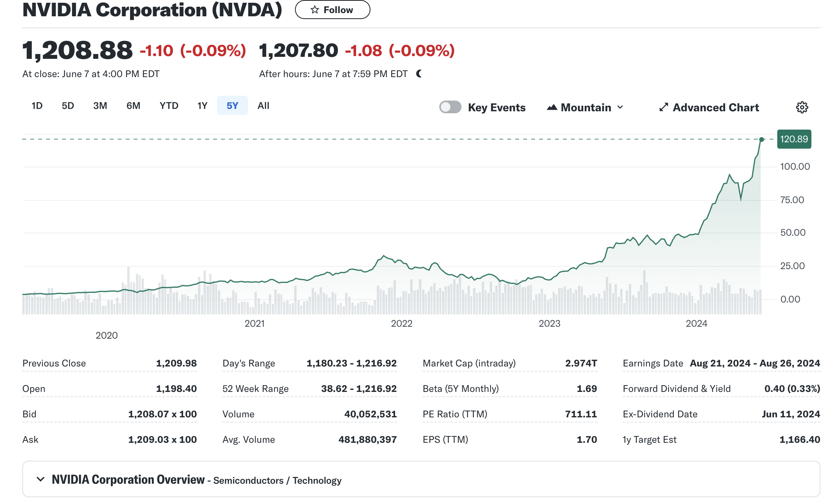830x504 pixels.
Task: Click the 2022 label on chart axis
Action: click(401, 324)
